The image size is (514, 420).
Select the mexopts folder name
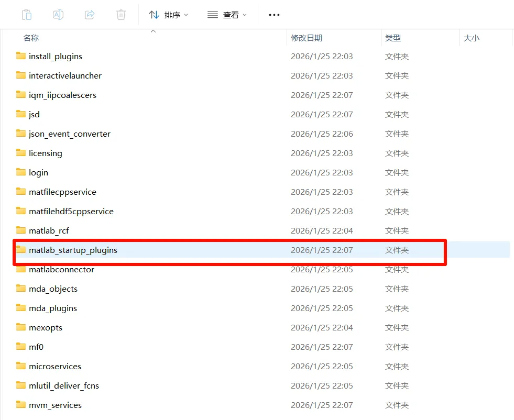46,328
